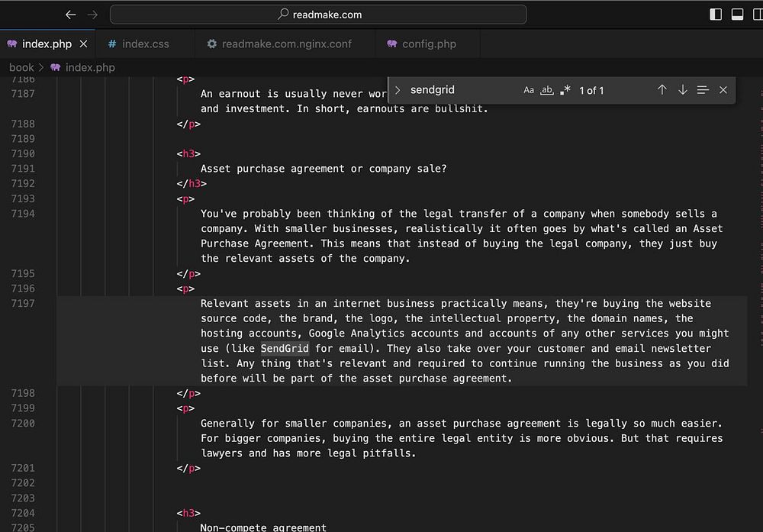Toggle the primary sidebar layout icon
Screen dimensions: 763x532
coord(716,15)
